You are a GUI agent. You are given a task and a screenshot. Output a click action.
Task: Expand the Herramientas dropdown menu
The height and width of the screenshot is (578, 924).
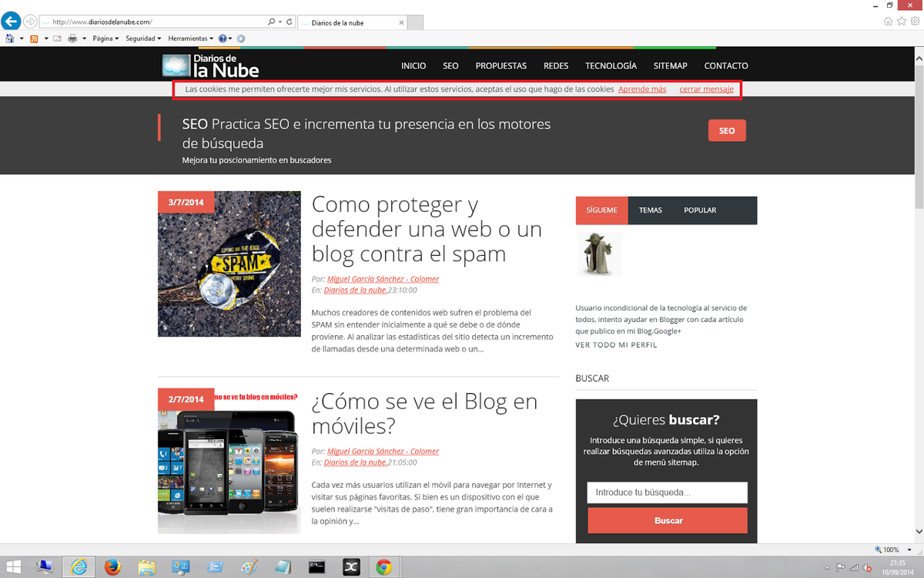190,39
